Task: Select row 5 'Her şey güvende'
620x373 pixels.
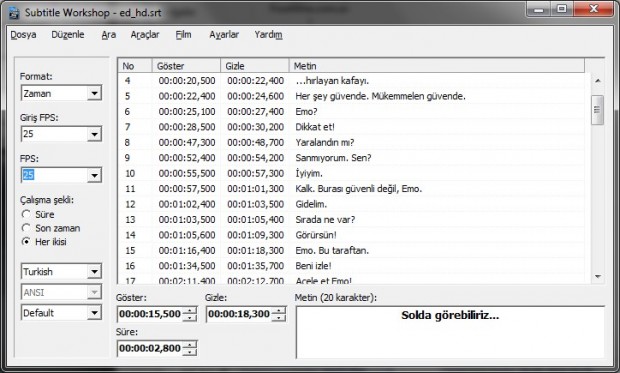Action: click(x=351, y=96)
